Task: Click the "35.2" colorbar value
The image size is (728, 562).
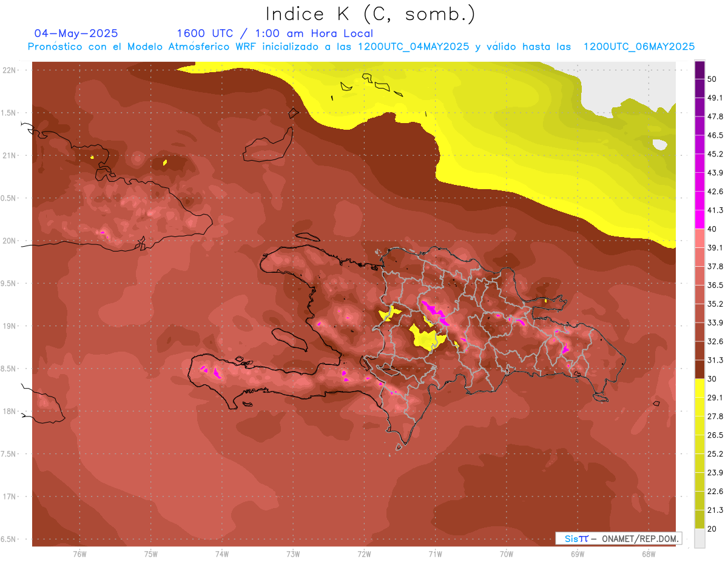Action: [715, 304]
